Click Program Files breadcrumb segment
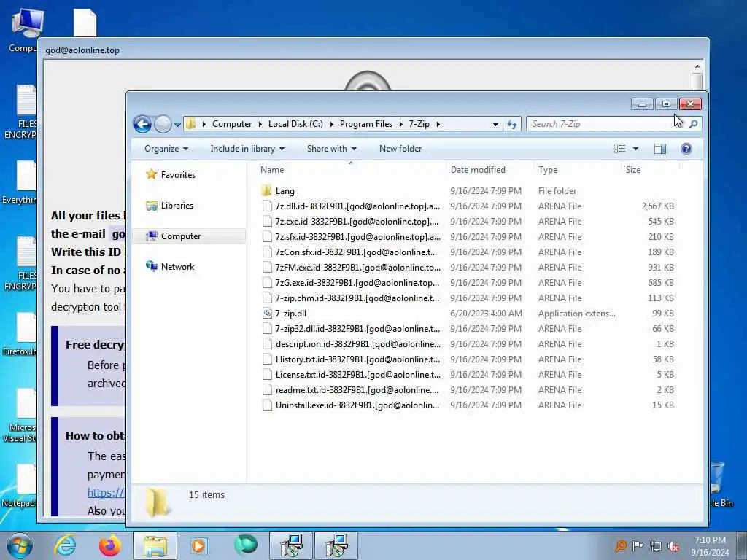 coord(366,124)
